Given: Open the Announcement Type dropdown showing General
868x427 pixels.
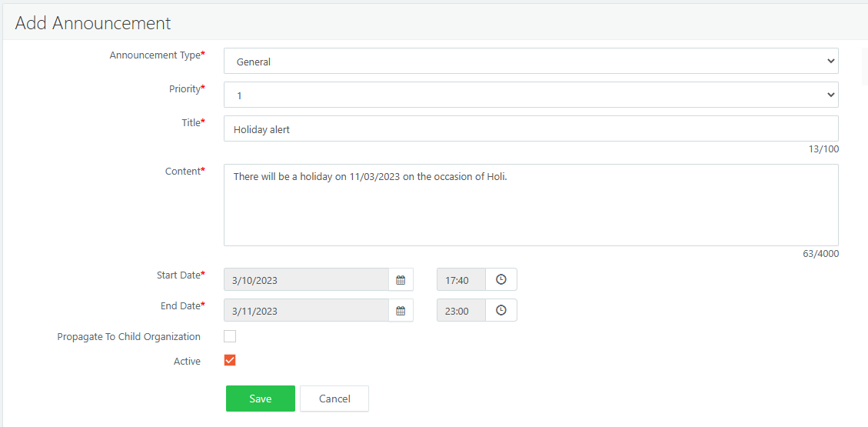Looking at the screenshot, I should pos(530,62).
